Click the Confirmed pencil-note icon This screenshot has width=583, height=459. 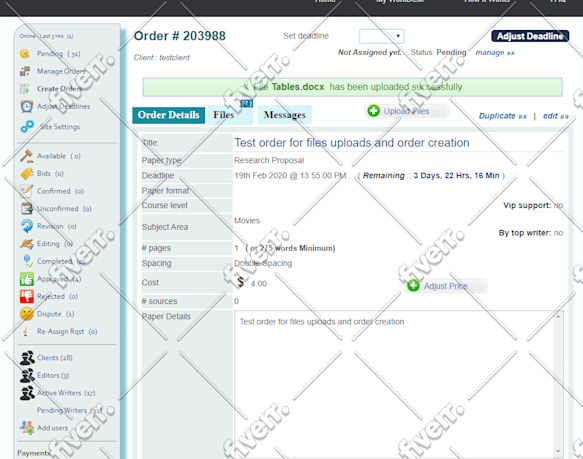[26, 191]
